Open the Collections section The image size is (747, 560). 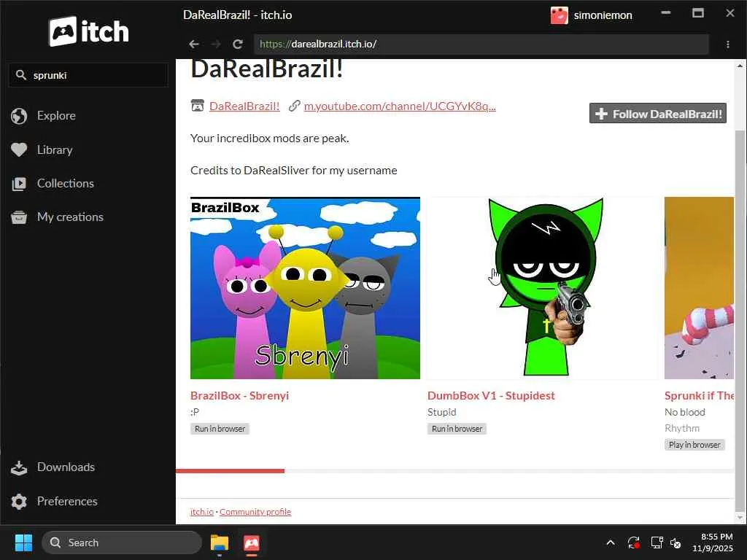coord(65,183)
